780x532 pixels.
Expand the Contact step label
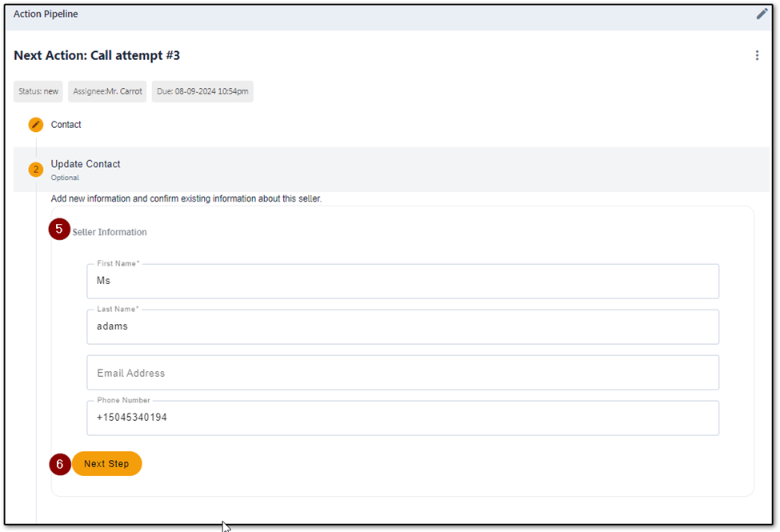[x=66, y=125]
